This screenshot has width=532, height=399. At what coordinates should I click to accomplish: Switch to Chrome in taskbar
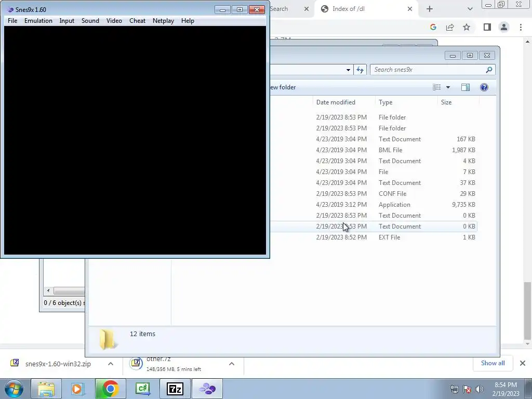coord(110,389)
